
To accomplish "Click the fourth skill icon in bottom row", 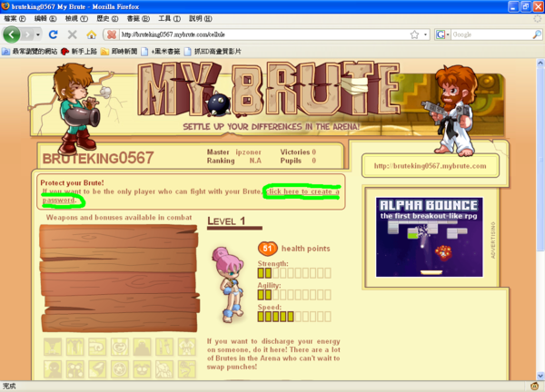I will (x=120, y=368).
